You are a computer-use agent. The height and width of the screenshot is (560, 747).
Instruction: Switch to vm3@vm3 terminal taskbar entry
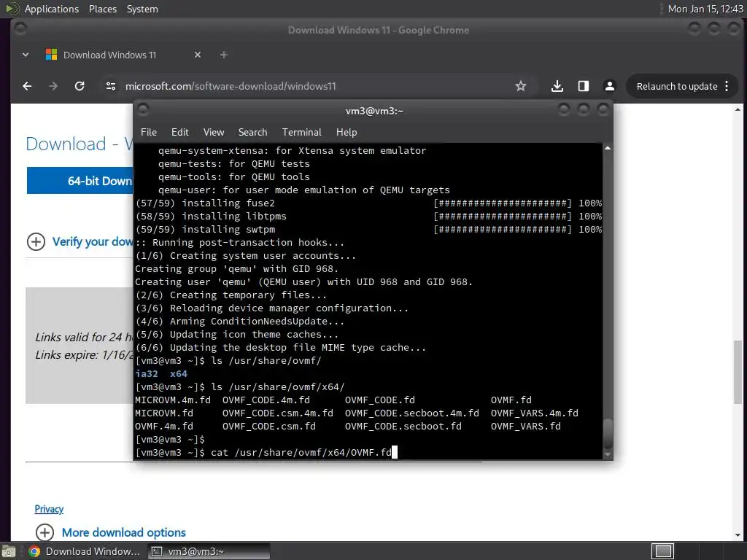[208, 551]
